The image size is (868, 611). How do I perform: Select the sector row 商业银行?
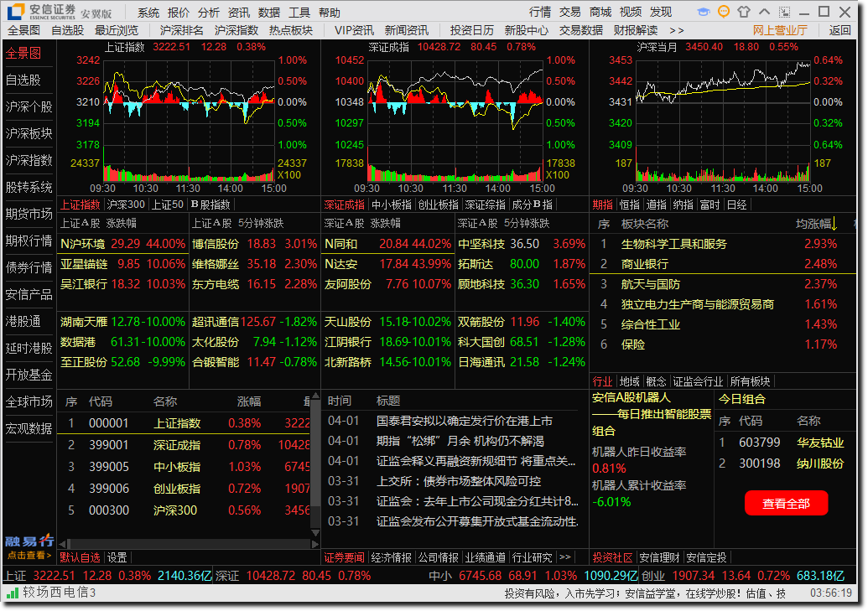(722, 264)
